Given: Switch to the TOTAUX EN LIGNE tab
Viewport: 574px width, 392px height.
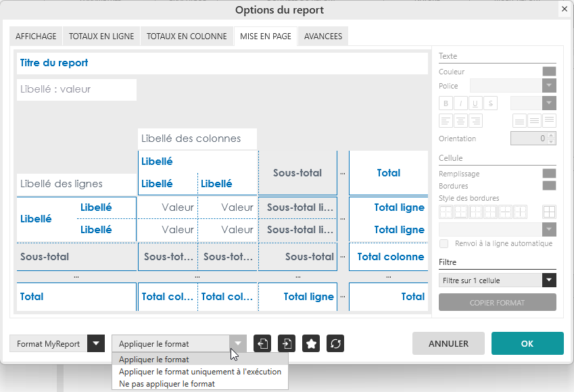Looking at the screenshot, I should tap(101, 36).
